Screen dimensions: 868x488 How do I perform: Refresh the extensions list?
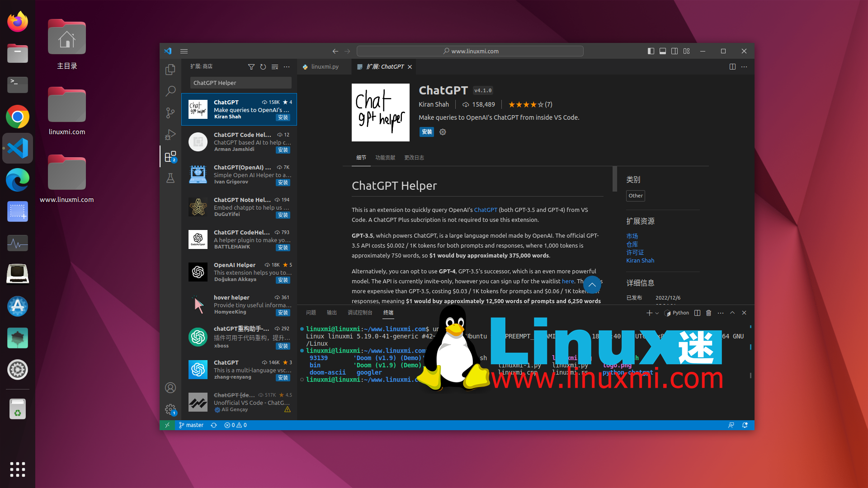pyautogui.click(x=263, y=67)
